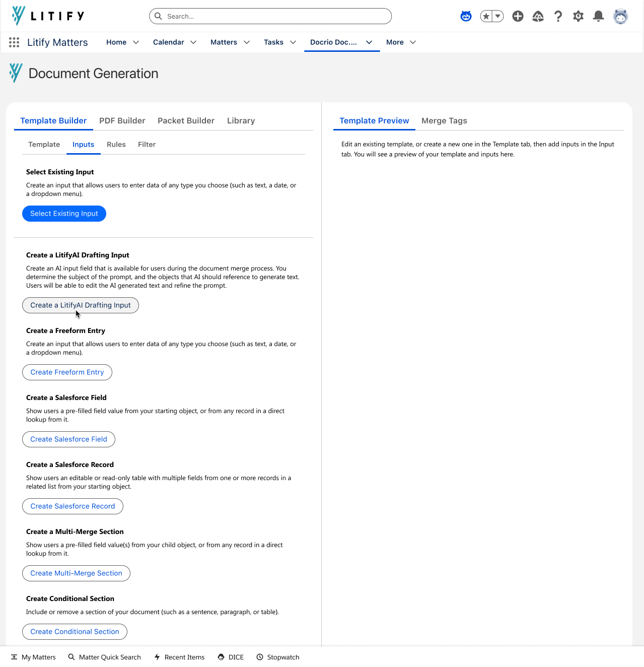644x667 pixels.
Task: Click the Create a Multi-Merge Section heading
Action: point(75,531)
